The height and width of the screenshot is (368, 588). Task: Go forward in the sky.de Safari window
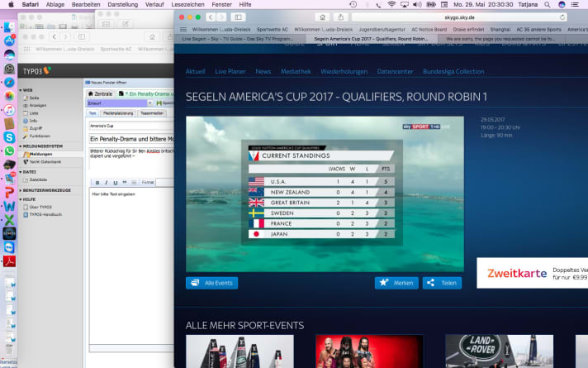coord(221,17)
